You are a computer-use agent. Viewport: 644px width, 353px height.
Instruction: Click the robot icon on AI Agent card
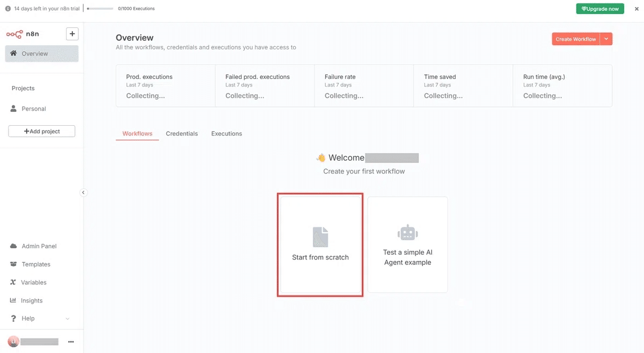(408, 233)
